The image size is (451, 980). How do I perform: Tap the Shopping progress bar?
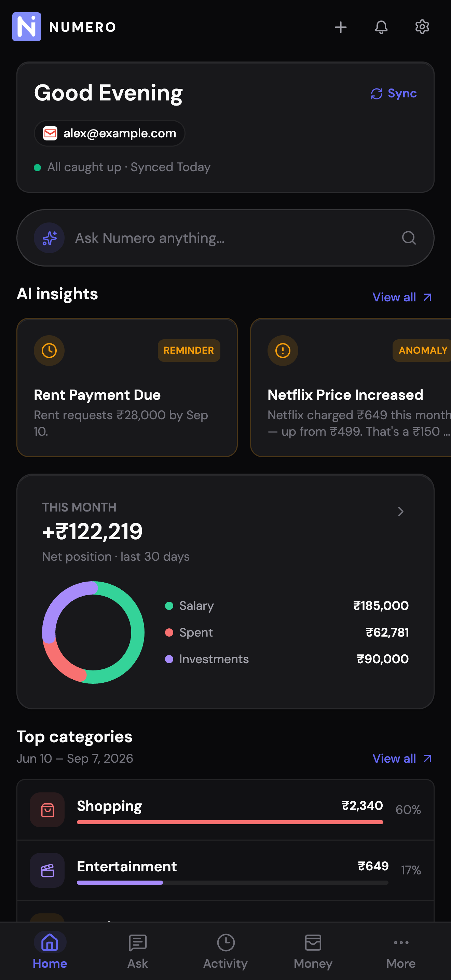tap(230, 822)
